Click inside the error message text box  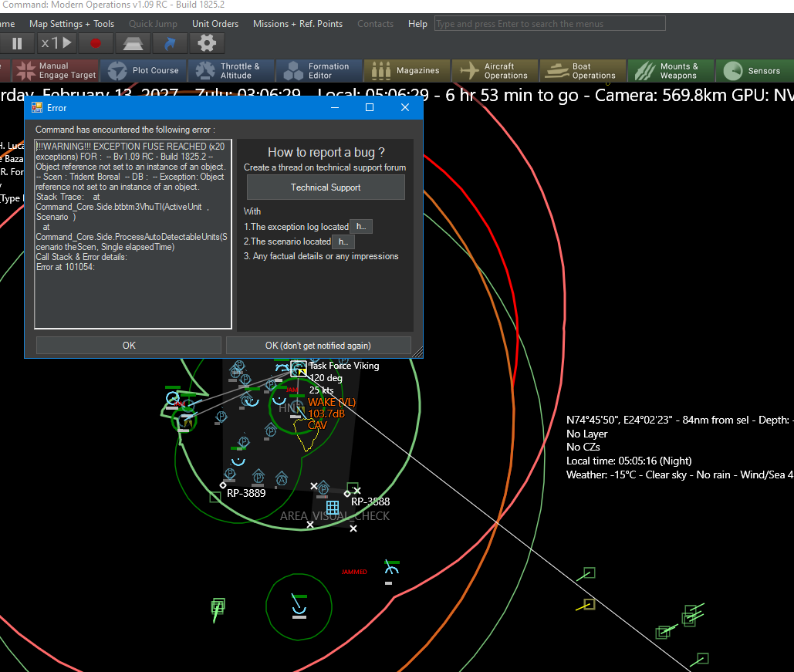coord(133,234)
